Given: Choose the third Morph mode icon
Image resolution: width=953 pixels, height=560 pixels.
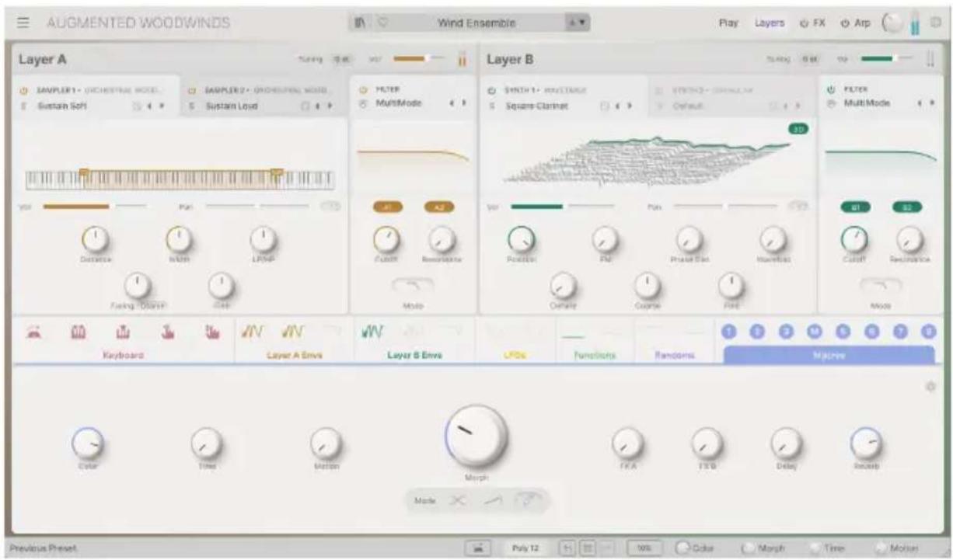Looking at the screenshot, I should [529, 501].
